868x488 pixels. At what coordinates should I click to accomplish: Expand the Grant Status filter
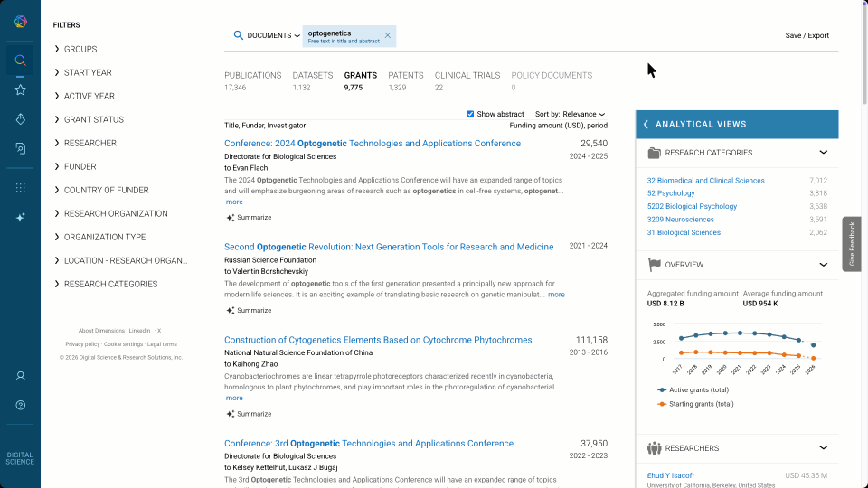pos(93,119)
